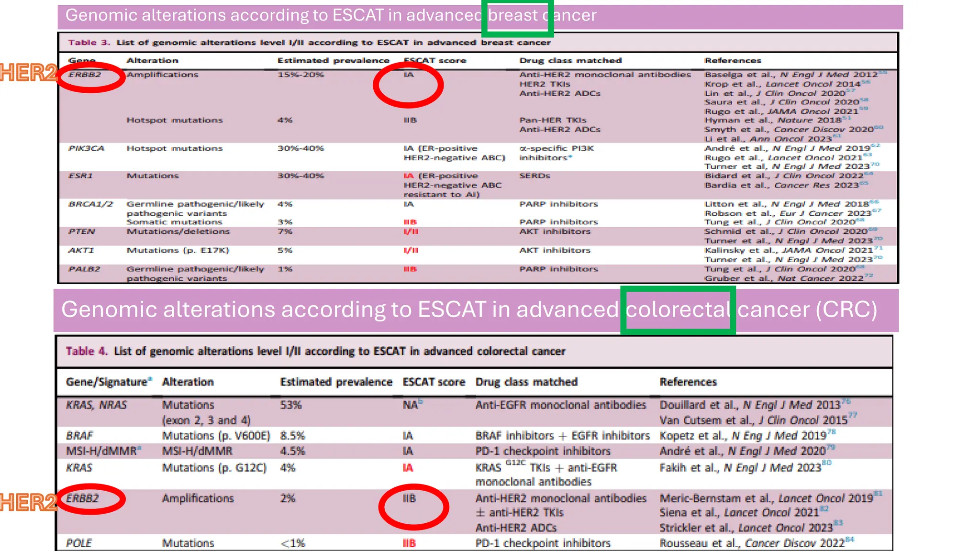Select the Schmid et al. 2020 reference

(791, 231)
